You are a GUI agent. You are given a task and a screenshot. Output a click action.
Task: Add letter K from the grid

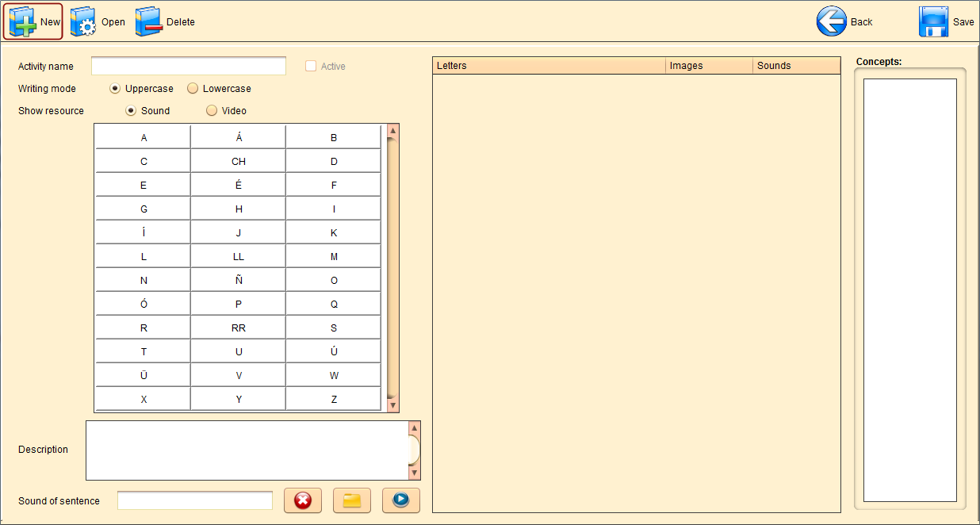pos(334,232)
